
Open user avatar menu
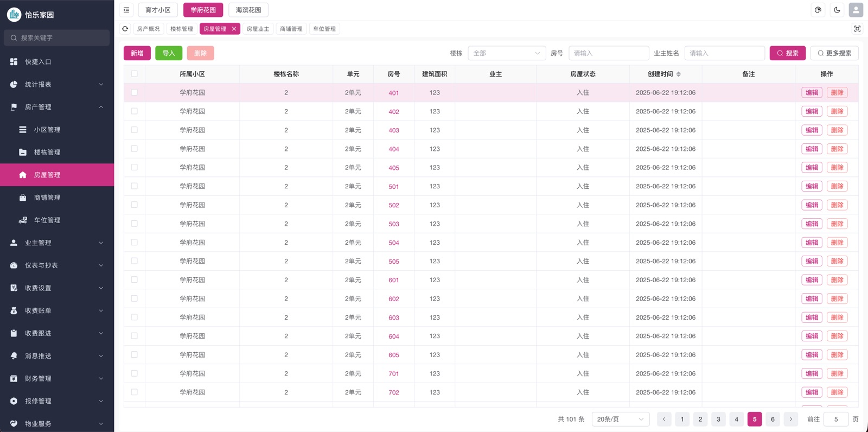[856, 10]
